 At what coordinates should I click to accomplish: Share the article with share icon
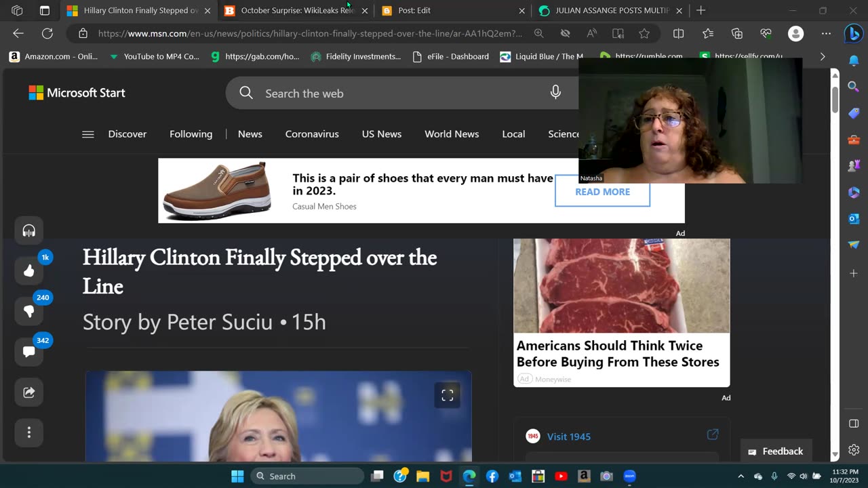point(28,392)
